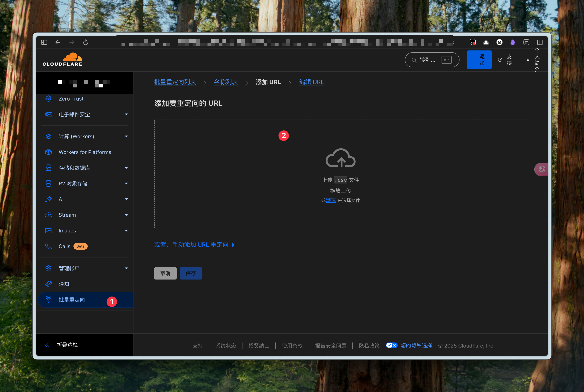Click the 通知 megaphone icon

tap(49, 284)
